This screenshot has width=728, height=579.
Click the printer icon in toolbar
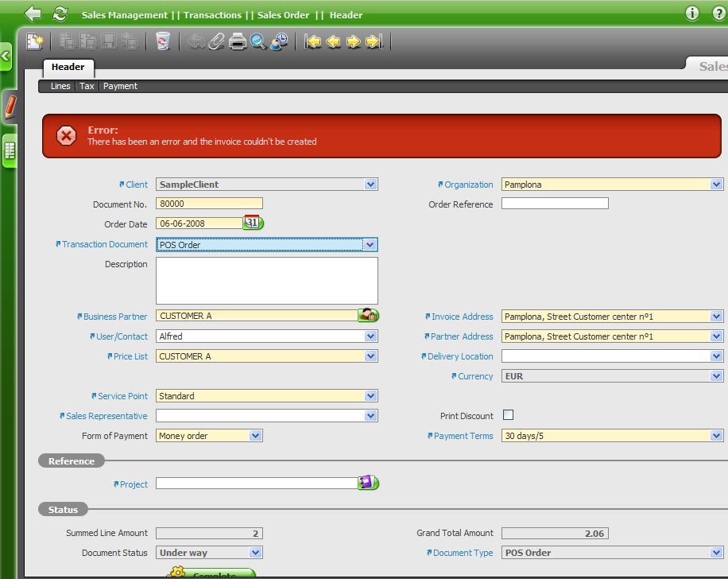(238, 41)
